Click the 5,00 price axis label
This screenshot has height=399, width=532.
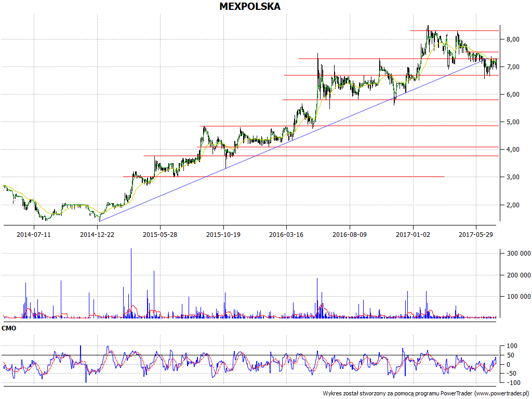[513, 122]
